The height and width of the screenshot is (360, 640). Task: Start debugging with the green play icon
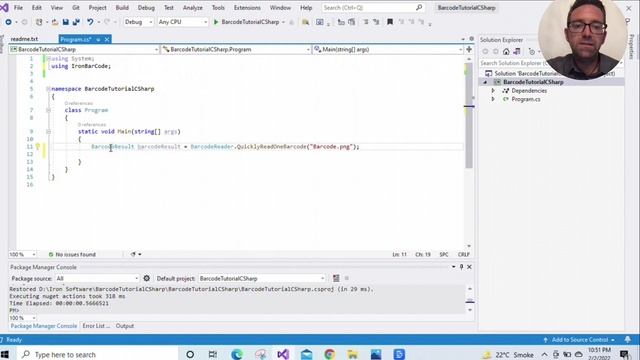[x=216, y=22]
